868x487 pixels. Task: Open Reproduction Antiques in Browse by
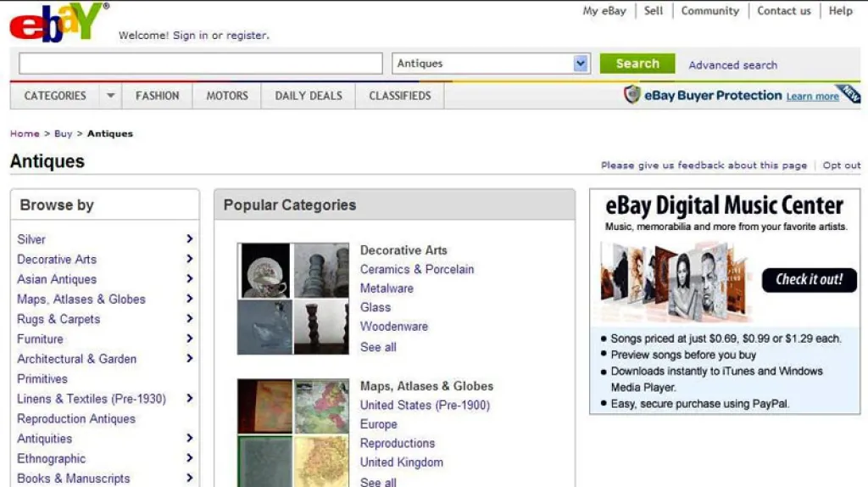click(75, 419)
